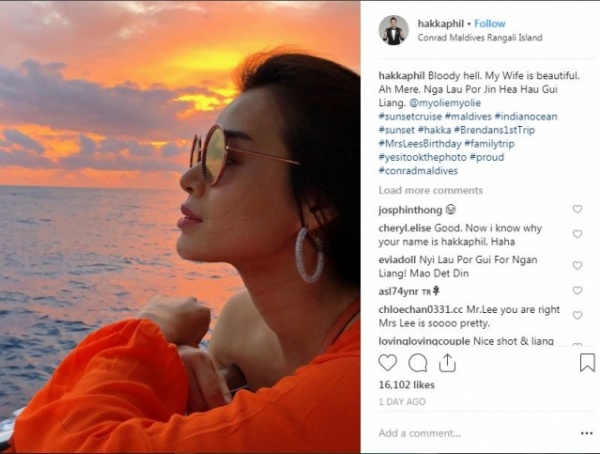Open the comment bubble icon
The height and width of the screenshot is (454, 600).
point(418,363)
